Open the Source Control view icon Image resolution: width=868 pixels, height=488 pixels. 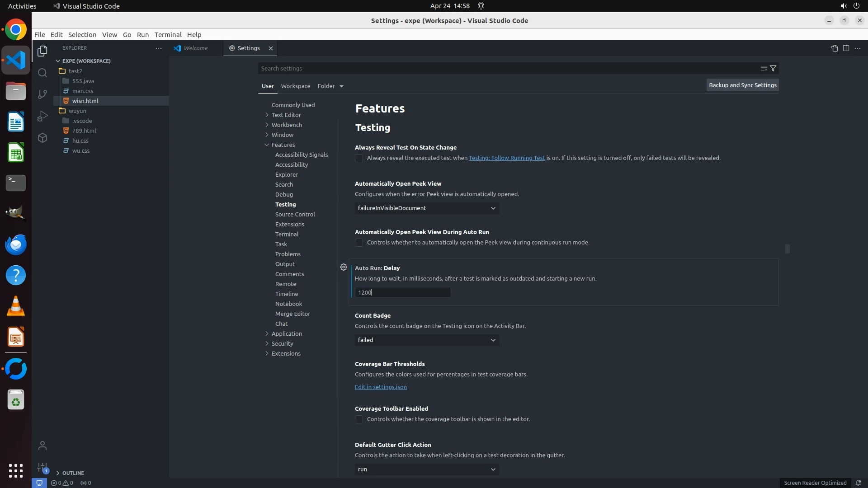[x=42, y=94]
